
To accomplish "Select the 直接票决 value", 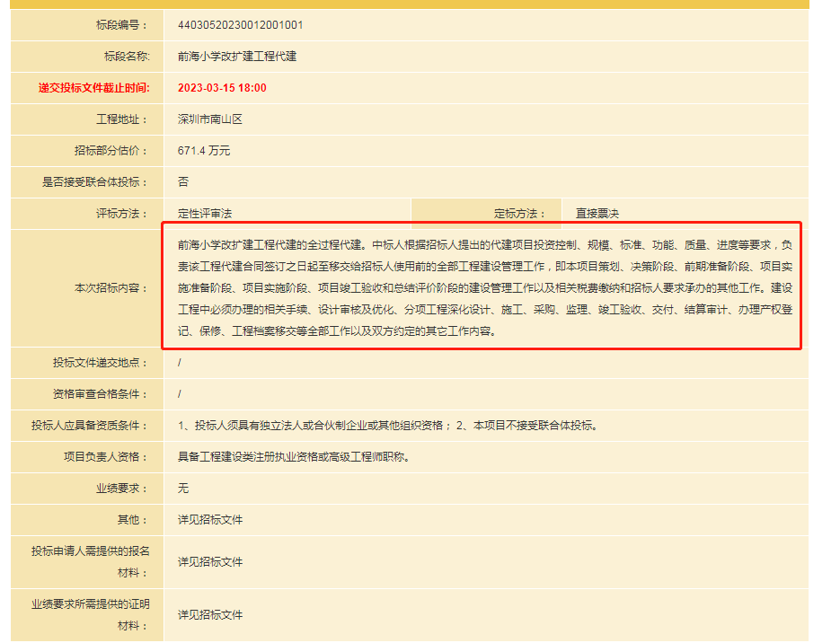I will point(597,214).
